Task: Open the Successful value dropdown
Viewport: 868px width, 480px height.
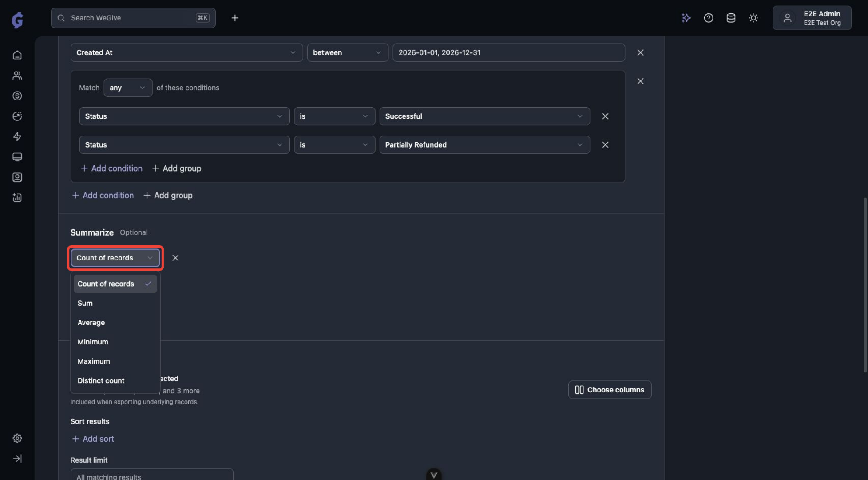Action: 484,116
